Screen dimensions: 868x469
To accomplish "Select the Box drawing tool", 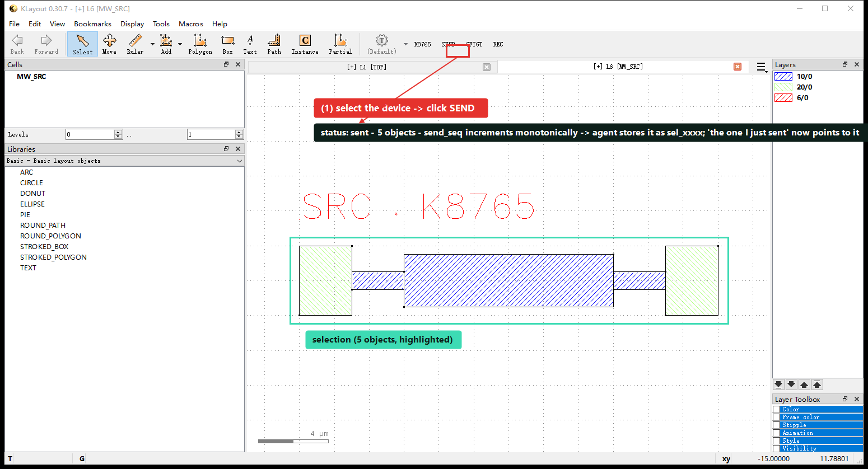I will 227,44.
